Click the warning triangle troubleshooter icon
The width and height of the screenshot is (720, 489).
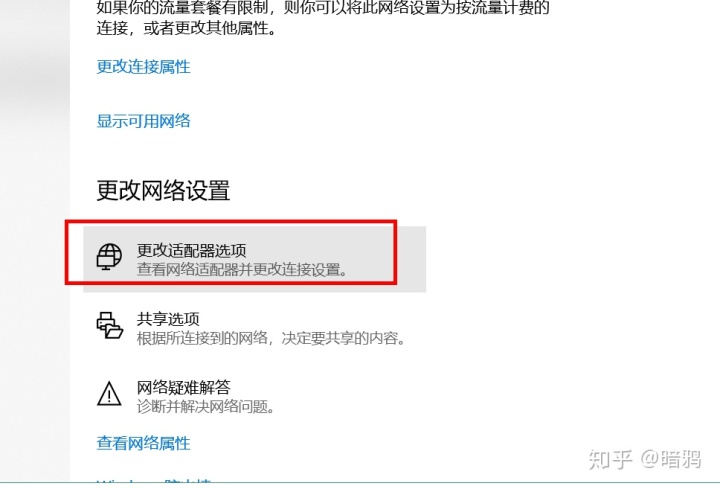point(109,393)
